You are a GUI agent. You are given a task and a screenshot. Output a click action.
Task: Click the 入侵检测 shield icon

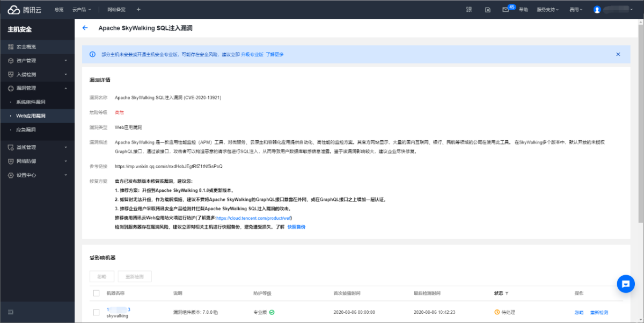click(11, 74)
